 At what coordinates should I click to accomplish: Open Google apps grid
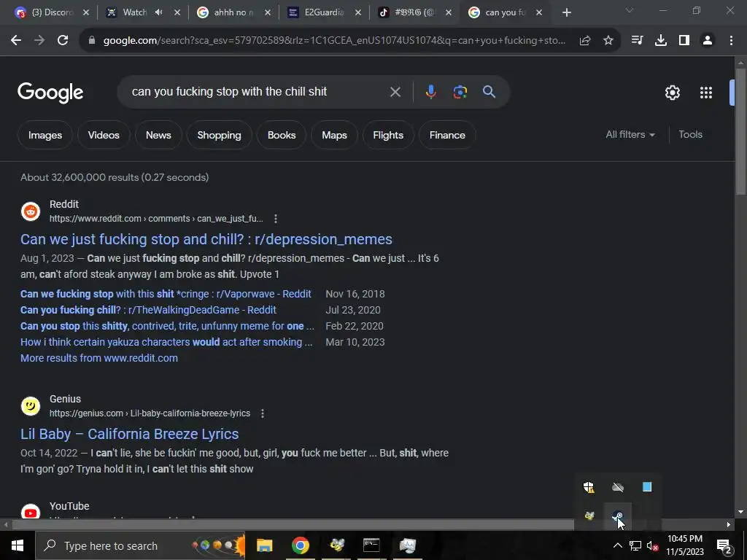pos(706,93)
